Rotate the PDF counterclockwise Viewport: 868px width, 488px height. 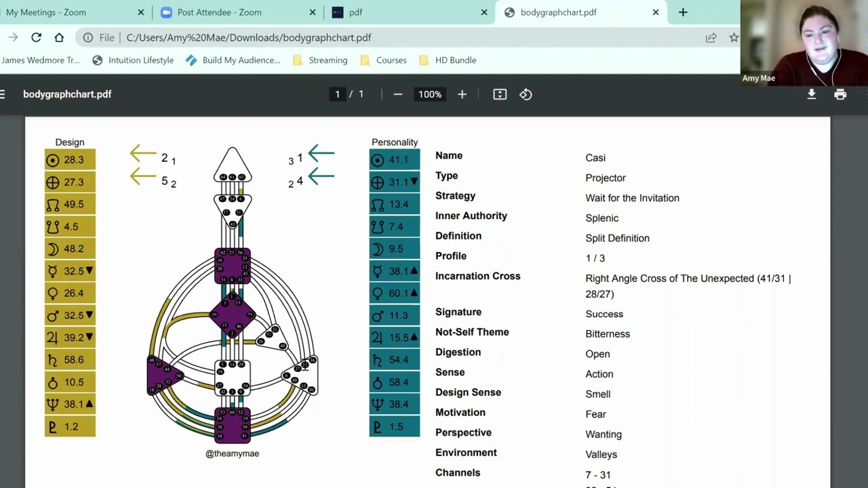pos(526,94)
